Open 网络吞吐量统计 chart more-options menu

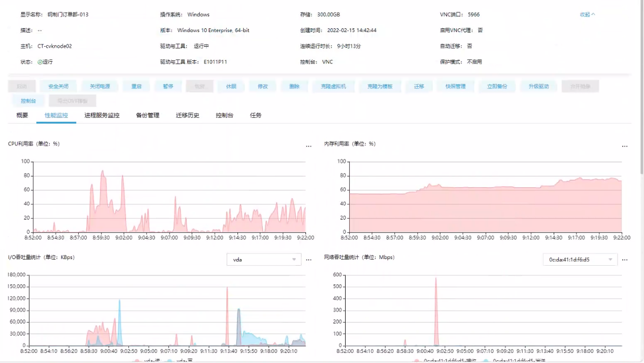(625, 260)
